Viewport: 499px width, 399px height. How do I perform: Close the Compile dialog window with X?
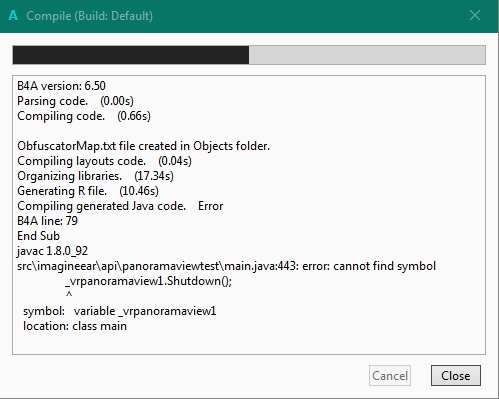click(475, 15)
